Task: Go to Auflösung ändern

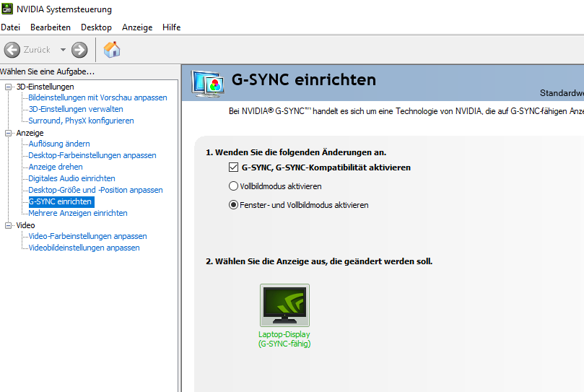Action: 59,144
